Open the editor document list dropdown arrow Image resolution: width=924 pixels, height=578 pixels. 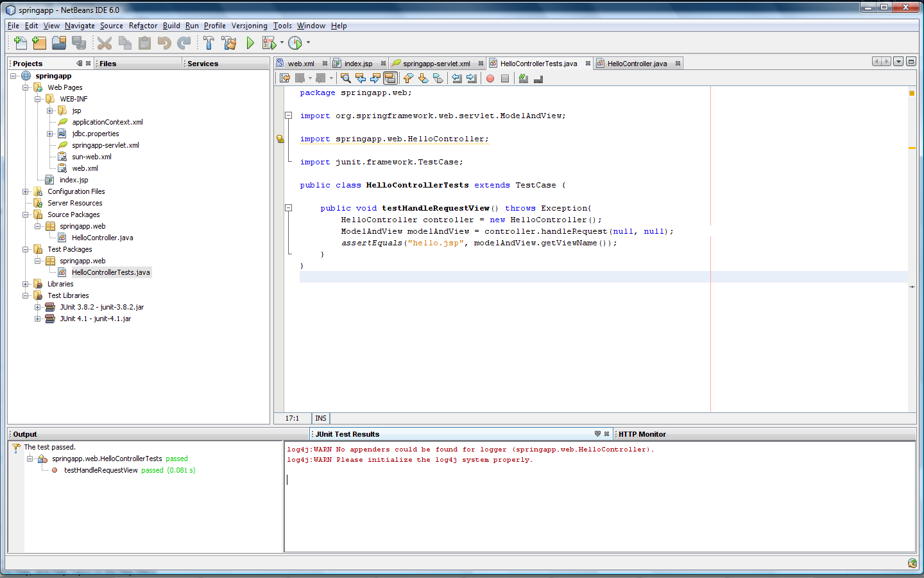pyautogui.click(x=898, y=62)
